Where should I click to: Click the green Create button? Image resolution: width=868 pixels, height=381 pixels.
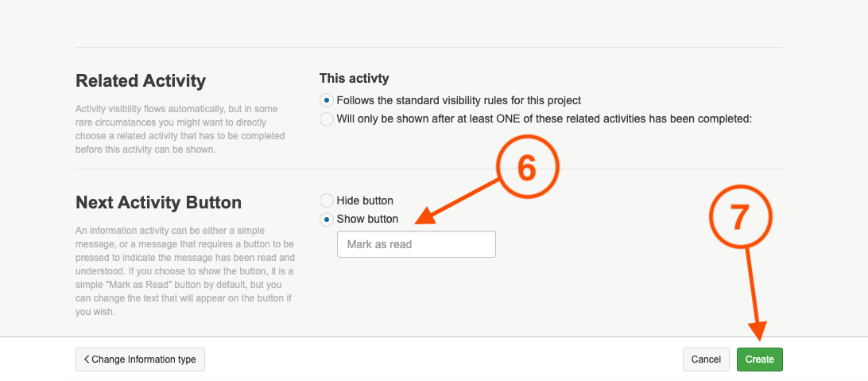(x=759, y=360)
